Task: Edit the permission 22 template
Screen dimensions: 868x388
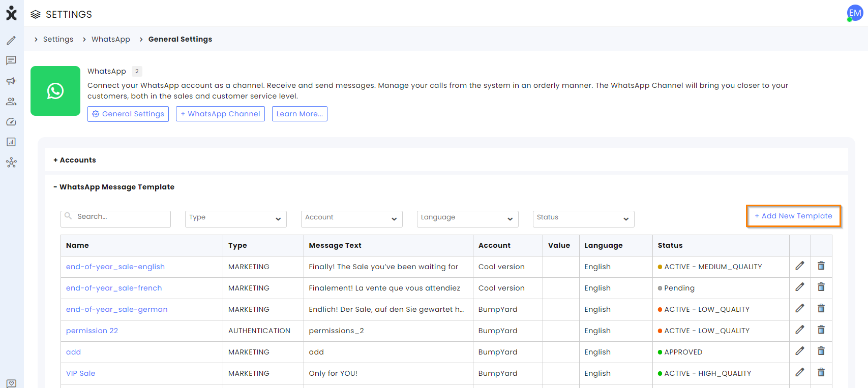Action: click(800, 330)
